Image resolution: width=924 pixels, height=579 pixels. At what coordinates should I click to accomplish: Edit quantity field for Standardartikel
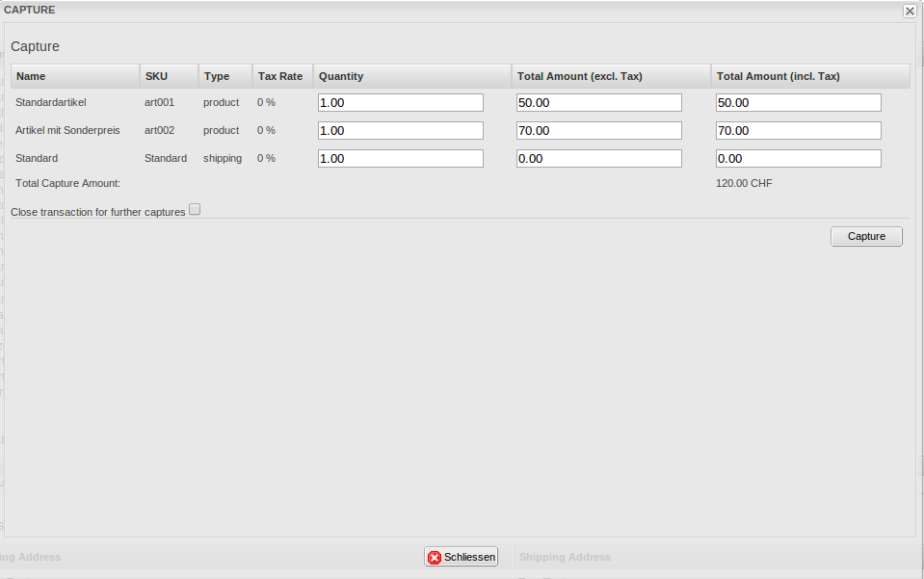pos(400,103)
